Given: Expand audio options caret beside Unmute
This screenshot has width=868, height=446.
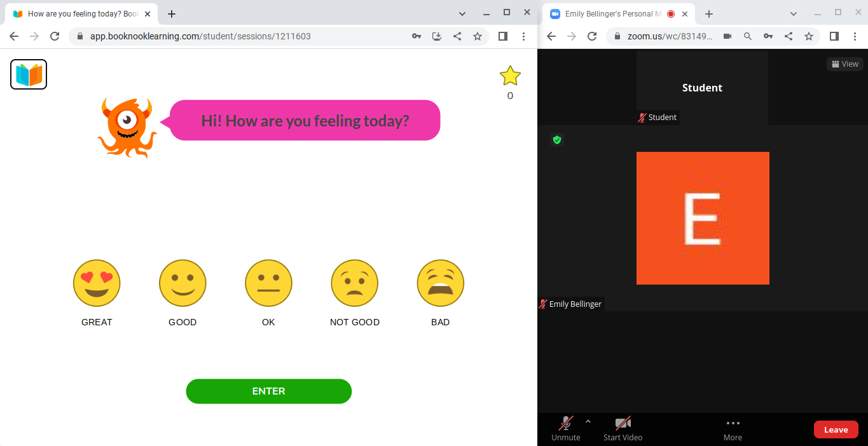Looking at the screenshot, I should (588, 421).
